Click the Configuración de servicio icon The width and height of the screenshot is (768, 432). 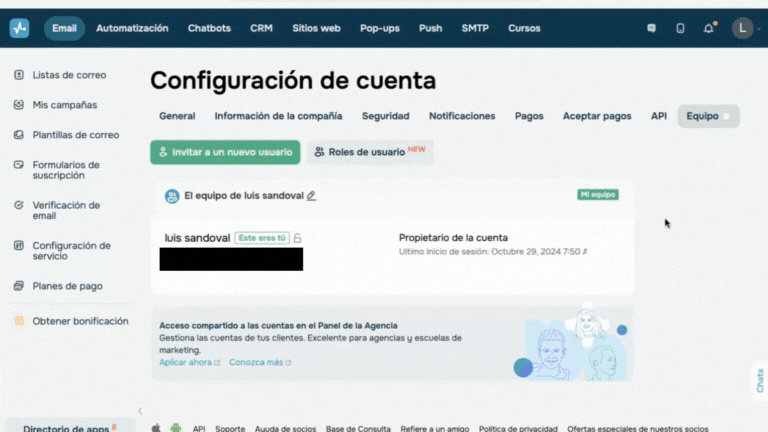[x=19, y=245]
